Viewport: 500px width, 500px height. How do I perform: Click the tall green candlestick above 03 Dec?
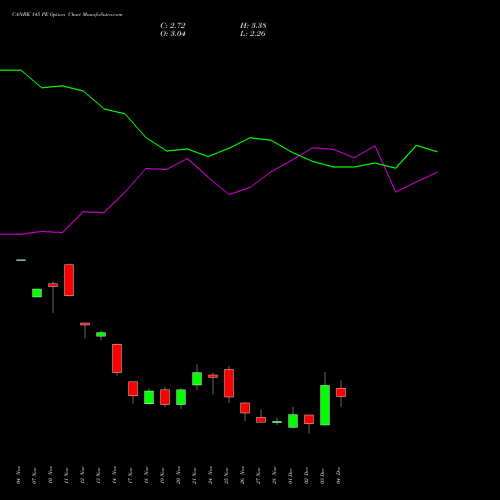[325, 405]
